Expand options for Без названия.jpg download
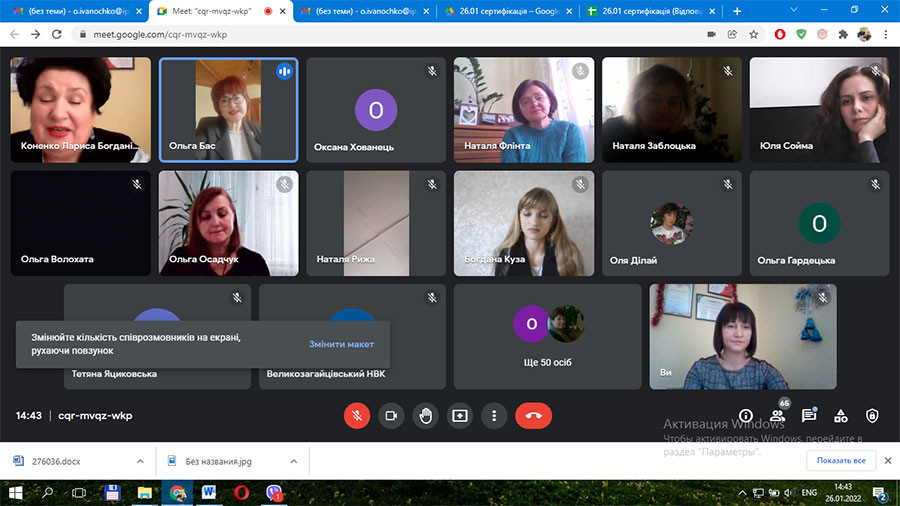 coord(293,461)
